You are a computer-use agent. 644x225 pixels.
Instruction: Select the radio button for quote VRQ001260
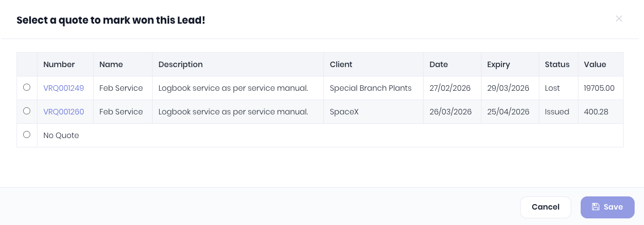coord(26,111)
